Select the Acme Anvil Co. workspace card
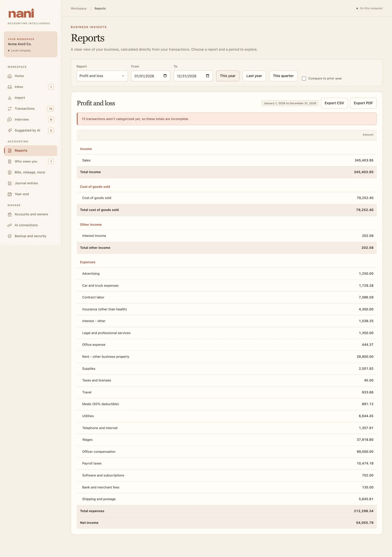Image resolution: width=392 pixels, height=557 pixels. pyautogui.click(x=31, y=44)
